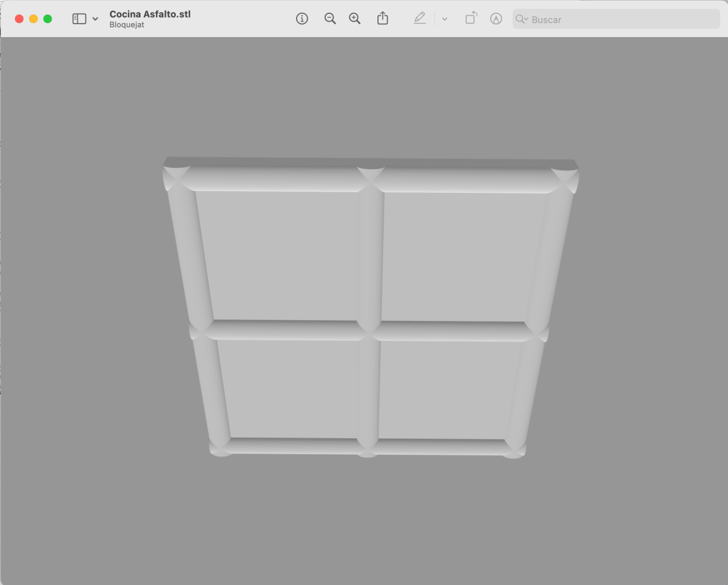
Task: Open the search options magnifier dropdown
Action: [x=521, y=19]
